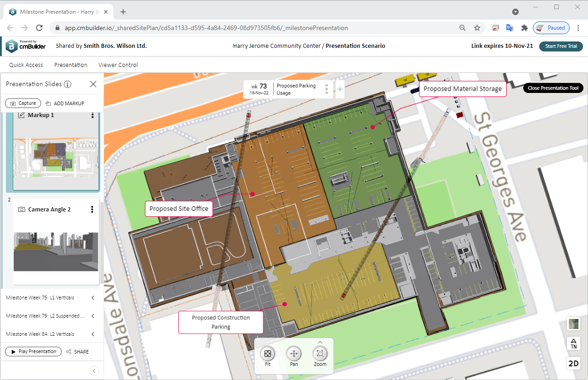Click the Proposed Construction Parking label
This screenshot has width=588, height=380.
pyautogui.click(x=221, y=322)
